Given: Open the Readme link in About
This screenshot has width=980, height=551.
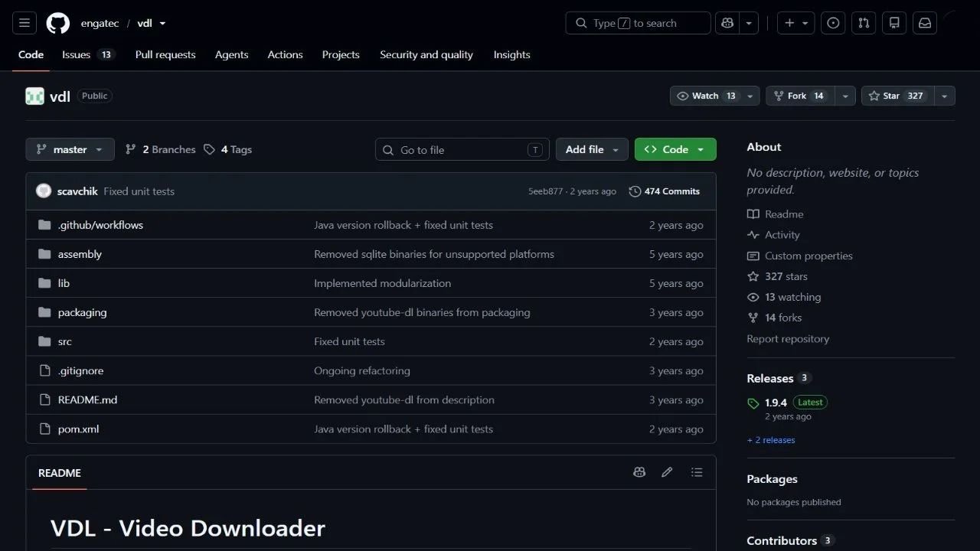Looking at the screenshot, I should coord(775,214).
